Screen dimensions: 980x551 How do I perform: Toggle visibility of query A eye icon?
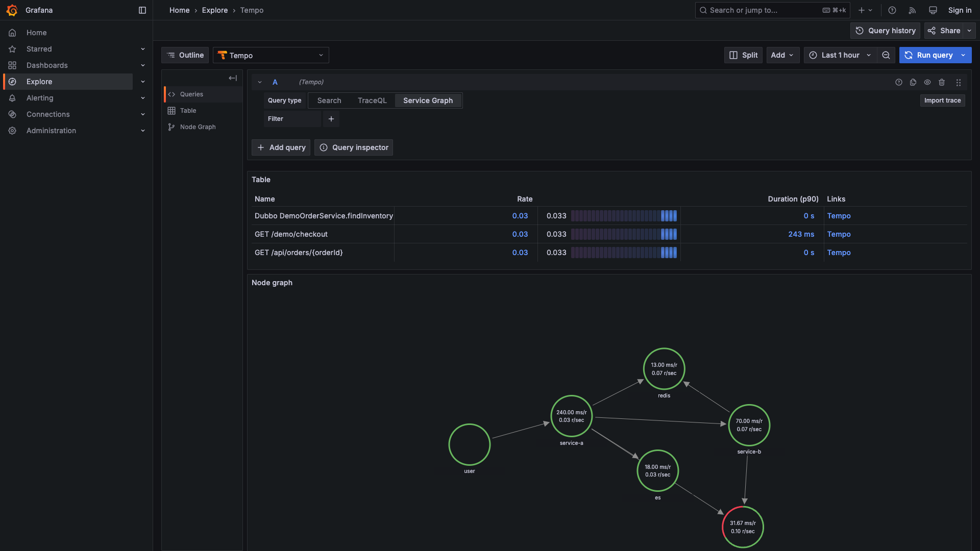(927, 82)
